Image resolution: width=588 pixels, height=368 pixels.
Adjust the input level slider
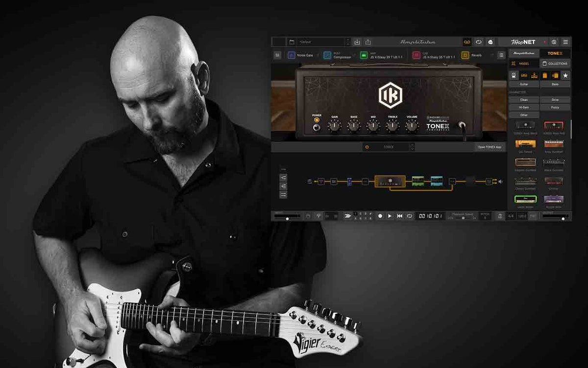click(287, 219)
